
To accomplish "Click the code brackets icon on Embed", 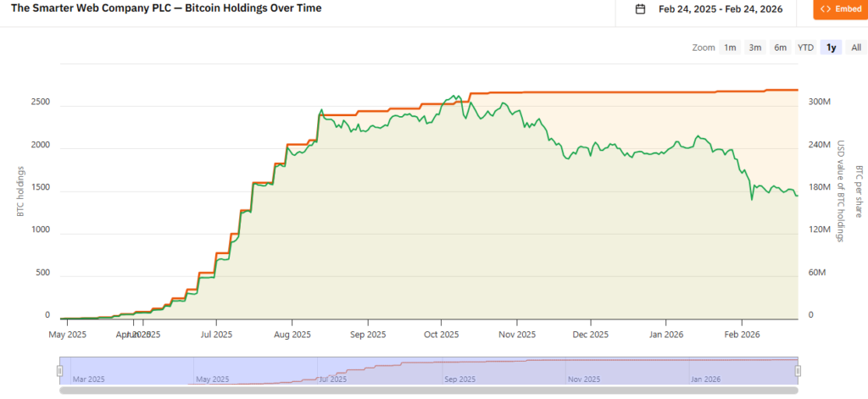I will click(826, 9).
